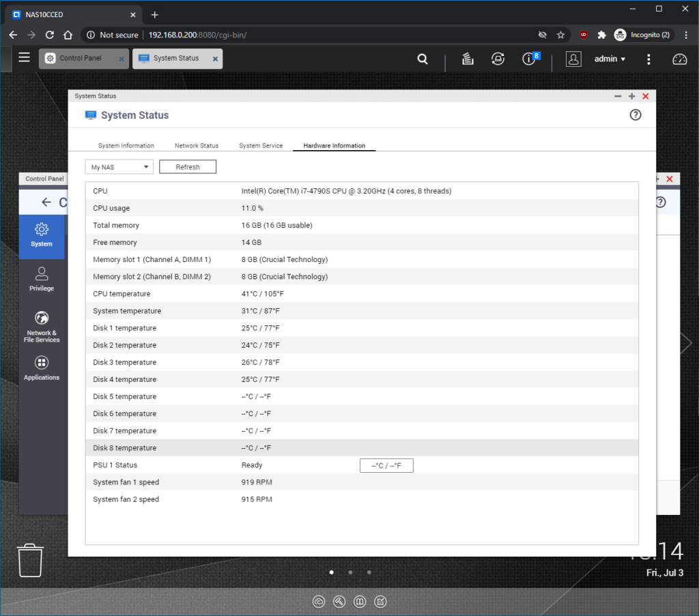699x616 pixels.
Task: Bookmark this page with the star icon
Action: [561, 35]
